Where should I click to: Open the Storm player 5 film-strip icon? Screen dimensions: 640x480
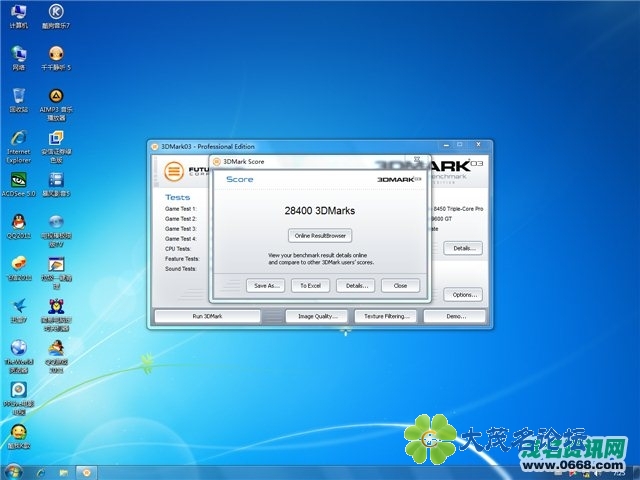point(56,184)
